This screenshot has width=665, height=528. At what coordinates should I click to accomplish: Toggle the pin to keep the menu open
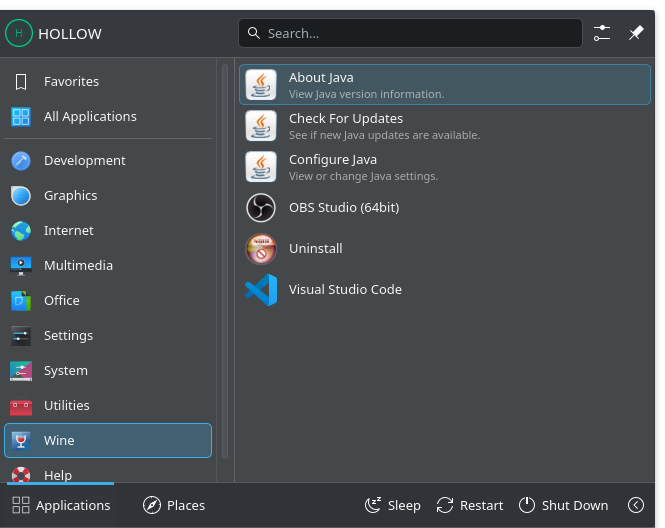[x=636, y=33]
